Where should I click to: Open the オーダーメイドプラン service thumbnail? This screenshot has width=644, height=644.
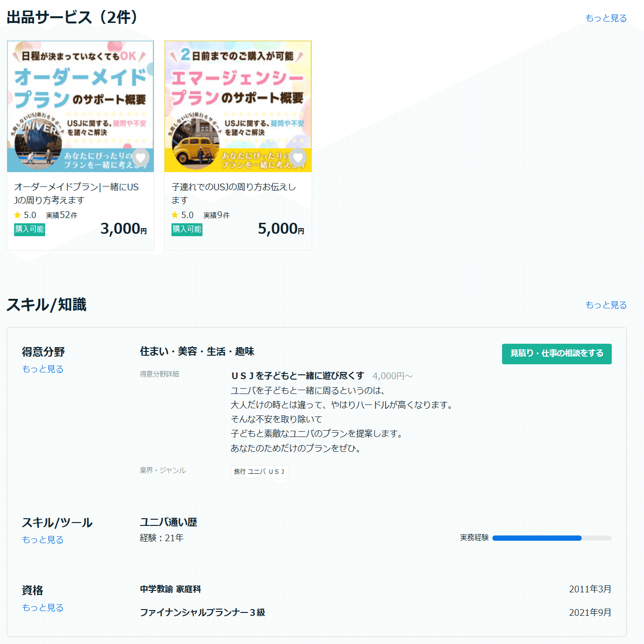pos(80,106)
